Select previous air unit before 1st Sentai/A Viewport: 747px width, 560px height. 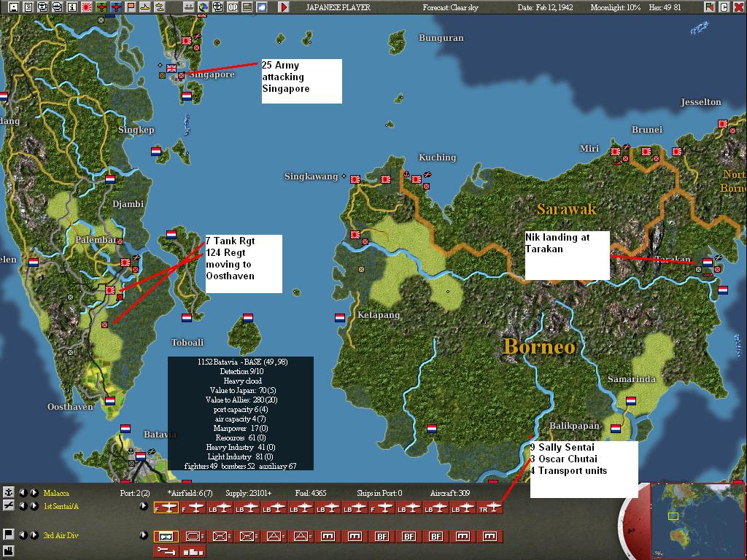(x=23, y=506)
